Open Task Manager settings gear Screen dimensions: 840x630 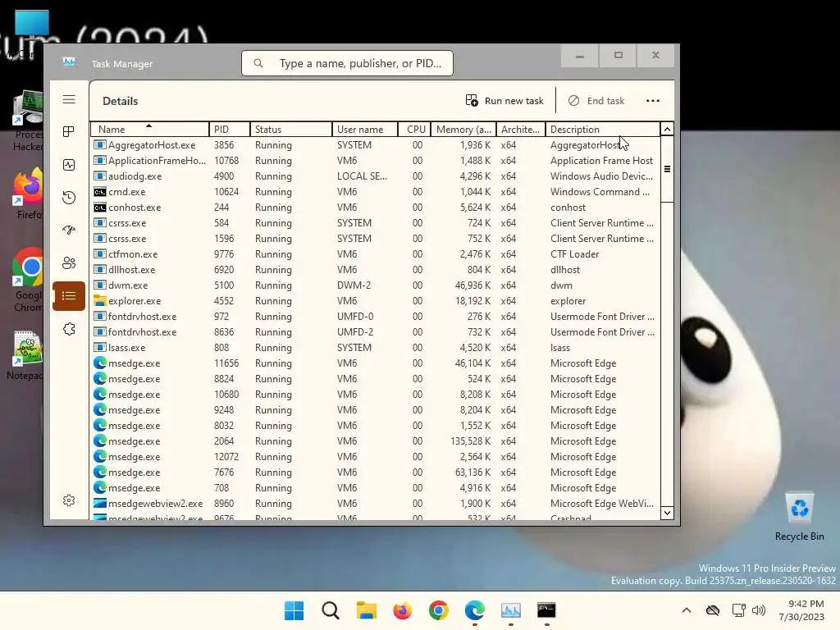[x=69, y=500]
